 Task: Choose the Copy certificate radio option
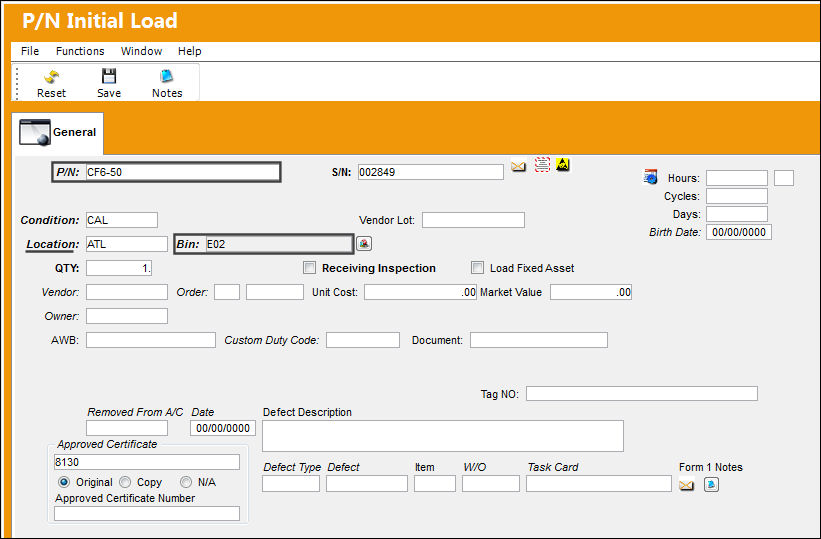coord(125,482)
